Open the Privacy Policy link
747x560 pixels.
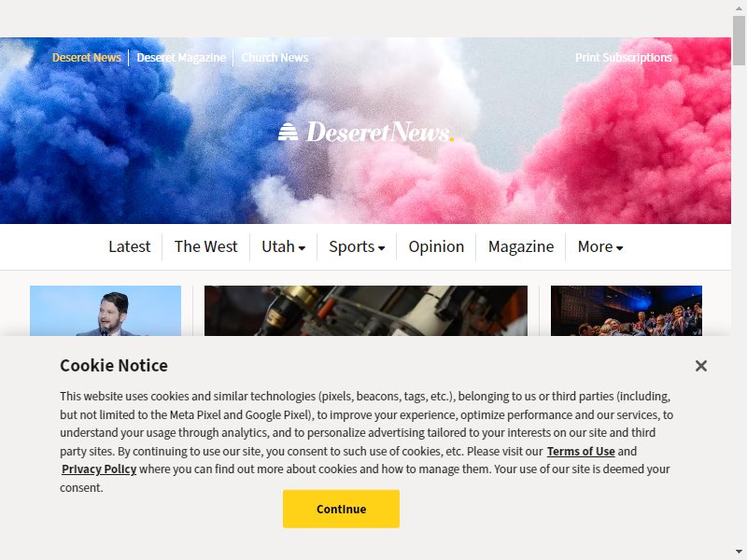pos(99,469)
